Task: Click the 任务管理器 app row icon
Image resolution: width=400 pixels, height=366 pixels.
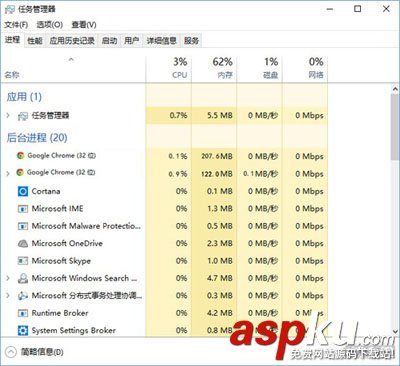Action: click(23, 116)
